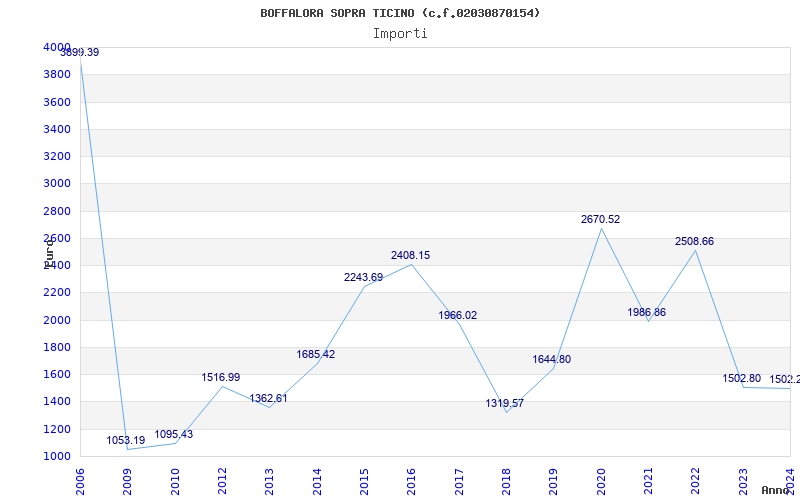Click the data label 1685.42

[316, 354]
